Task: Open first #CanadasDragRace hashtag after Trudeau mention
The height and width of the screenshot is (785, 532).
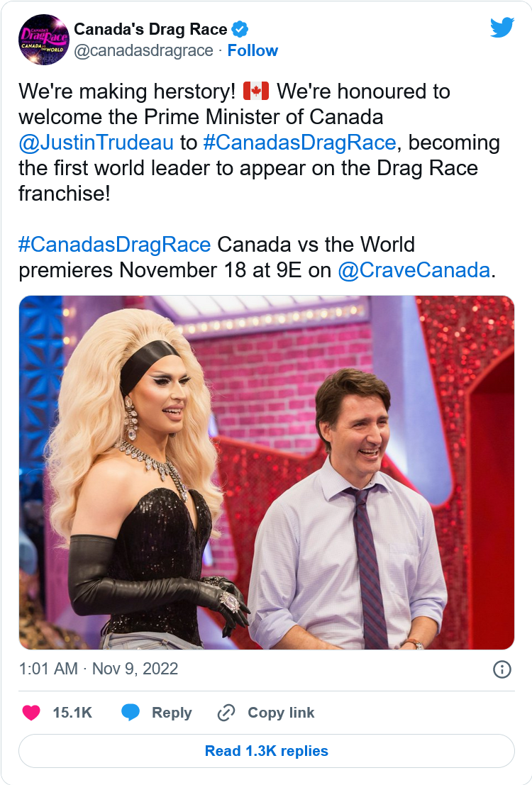Action: coord(299,143)
